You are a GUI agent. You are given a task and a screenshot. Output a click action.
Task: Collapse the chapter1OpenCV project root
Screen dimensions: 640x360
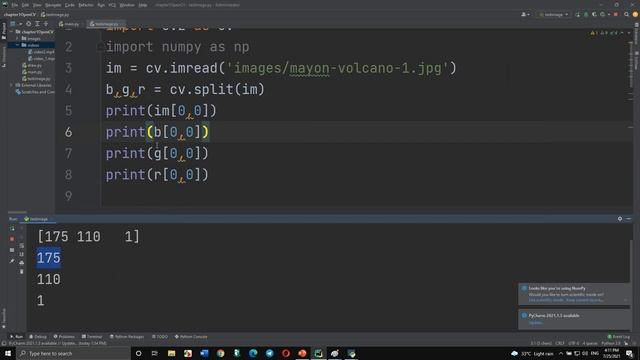[11, 32]
